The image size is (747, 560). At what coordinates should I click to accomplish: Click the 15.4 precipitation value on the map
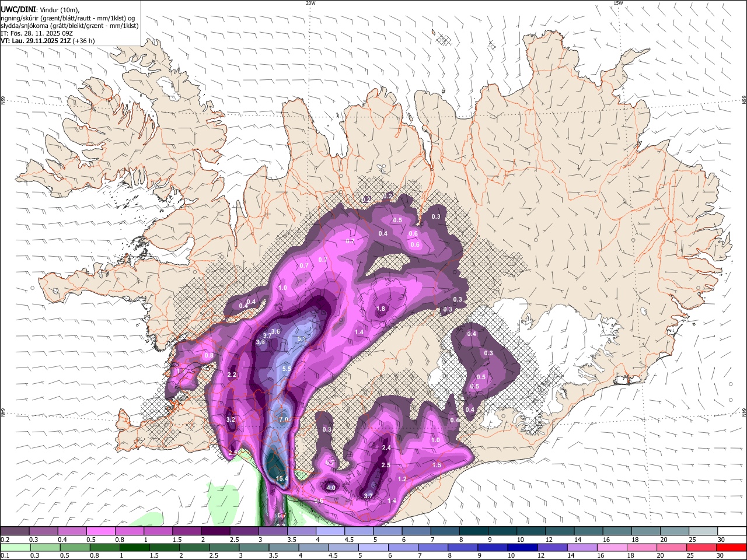click(x=282, y=478)
